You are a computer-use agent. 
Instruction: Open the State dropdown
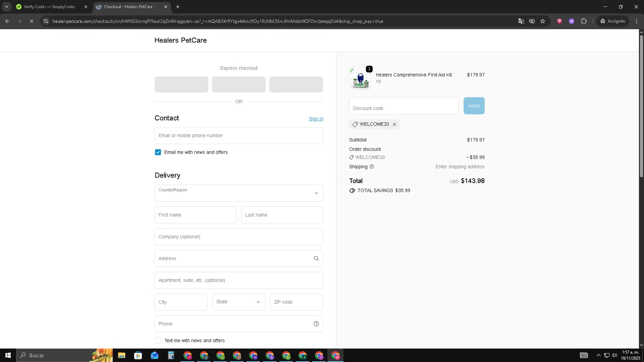pos(239,302)
